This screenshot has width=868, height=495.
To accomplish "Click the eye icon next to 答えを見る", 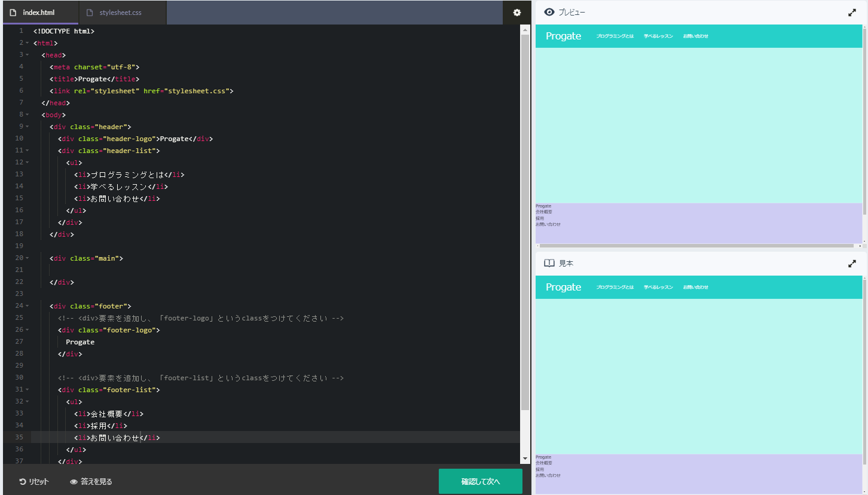I will click(74, 482).
